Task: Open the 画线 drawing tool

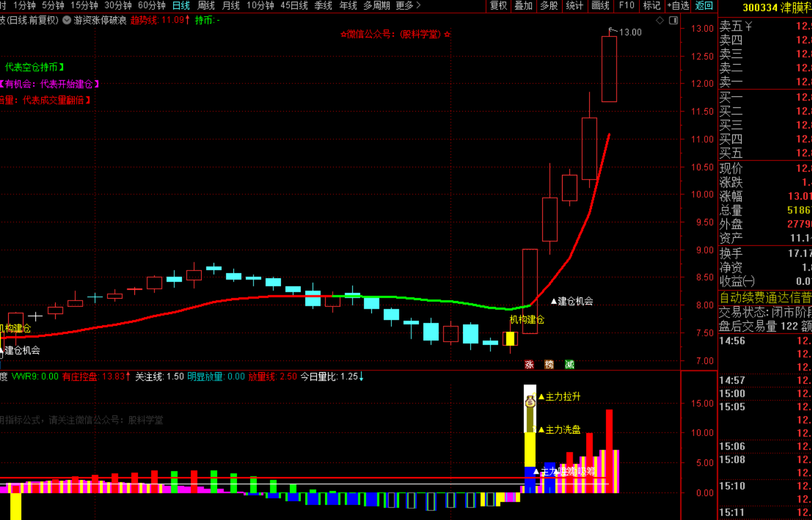Action: click(x=600, y=5)
